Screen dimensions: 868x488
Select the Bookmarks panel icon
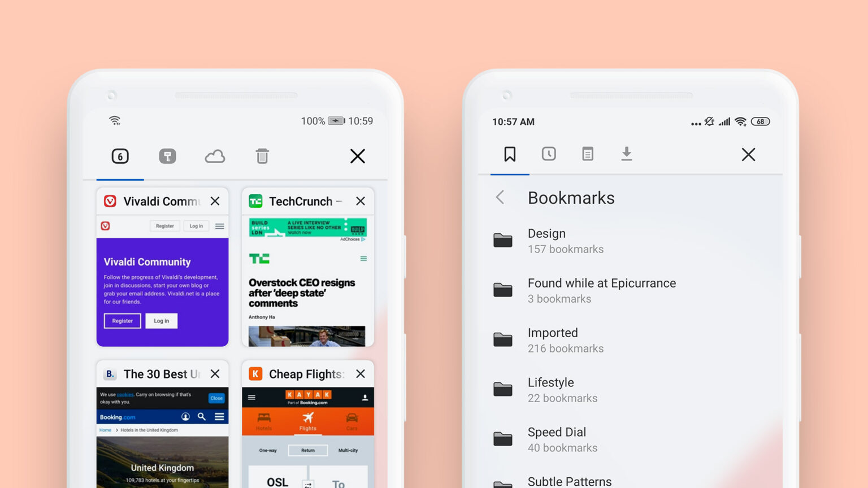pos(509,154)
